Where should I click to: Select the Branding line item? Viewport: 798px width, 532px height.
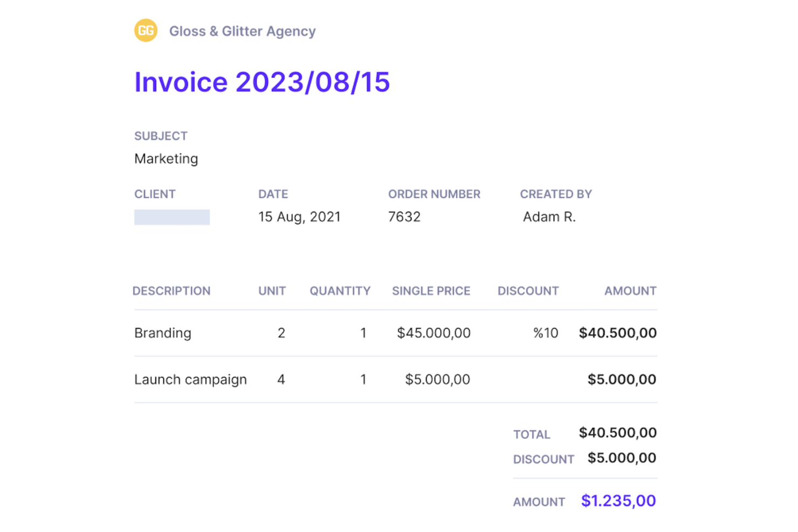pos(163,333)
